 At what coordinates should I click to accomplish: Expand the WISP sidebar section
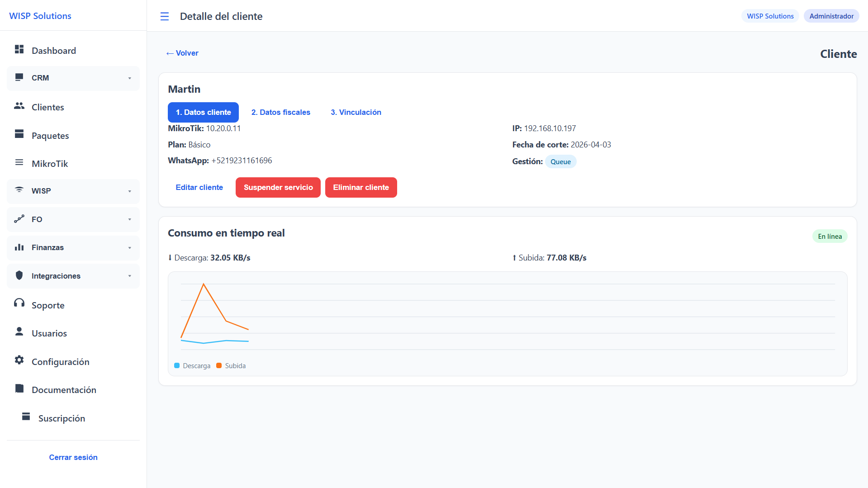(72, 191)
